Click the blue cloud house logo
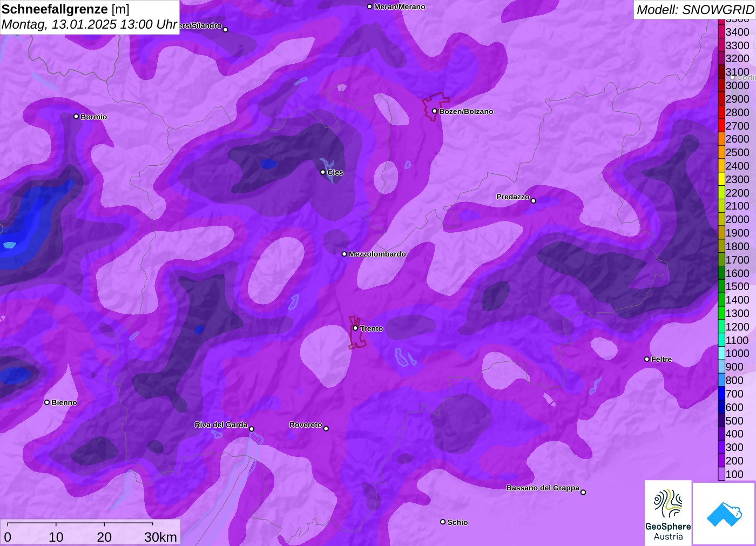Viewport: 756px width, 546px height. coord(724,514)
